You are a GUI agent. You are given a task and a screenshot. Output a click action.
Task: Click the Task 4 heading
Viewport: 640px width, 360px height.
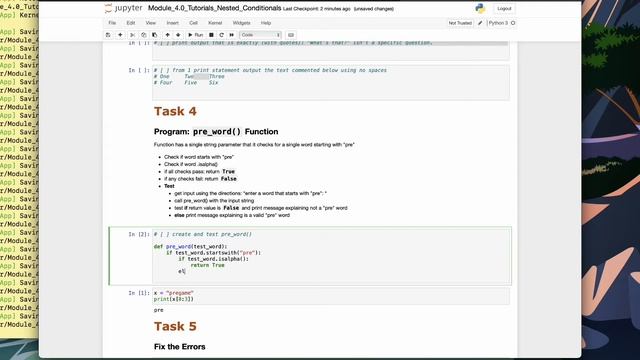pos(175,111)
